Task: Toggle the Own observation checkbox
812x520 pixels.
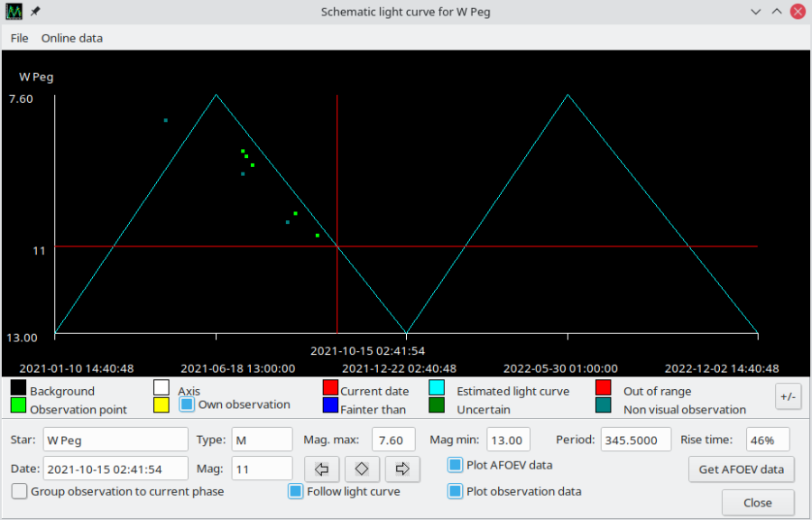Action: [187, 404]
